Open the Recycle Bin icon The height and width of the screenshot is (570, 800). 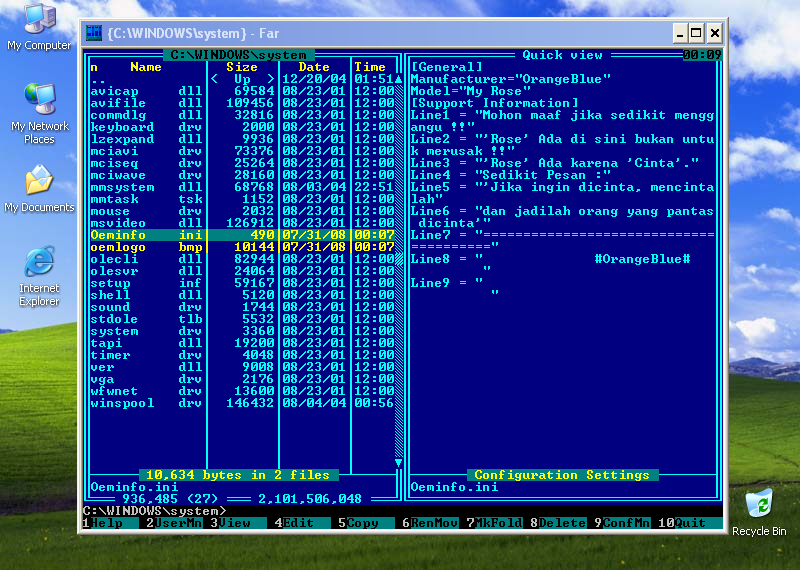point(759,512)
